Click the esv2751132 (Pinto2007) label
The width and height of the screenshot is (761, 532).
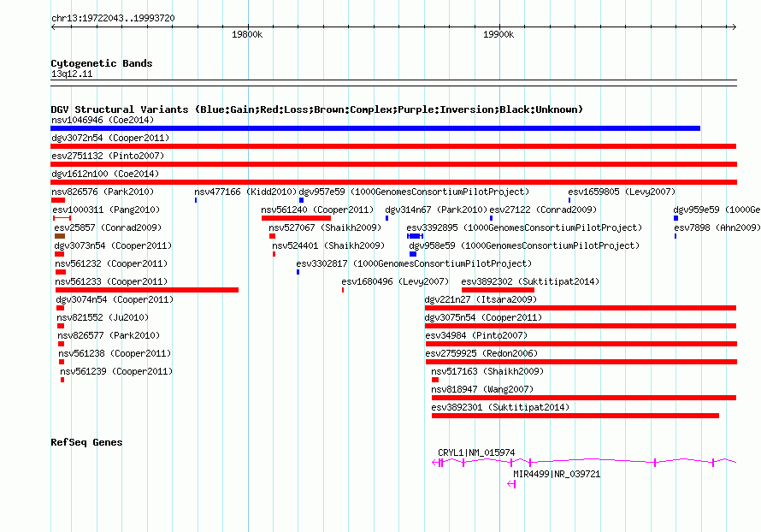point(108,156)
